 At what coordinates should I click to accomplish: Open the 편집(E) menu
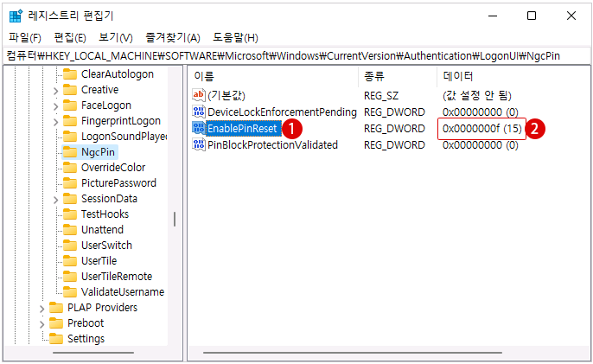coord(70,38)
